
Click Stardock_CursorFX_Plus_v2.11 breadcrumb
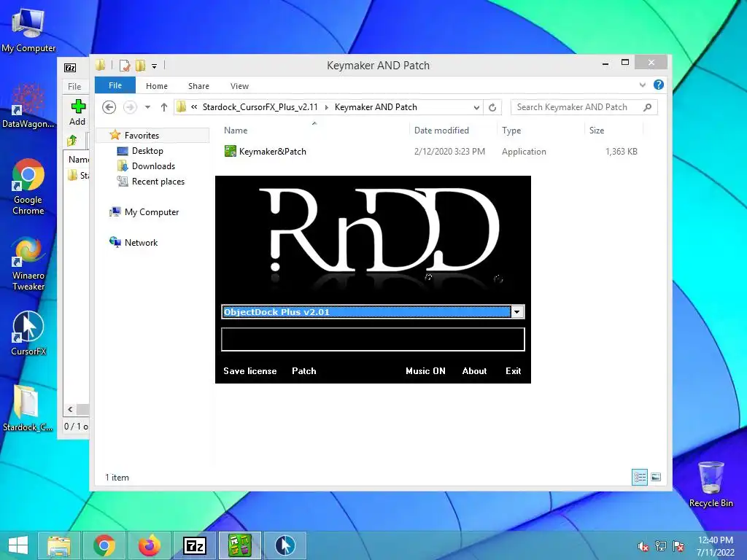click(260, 107)
